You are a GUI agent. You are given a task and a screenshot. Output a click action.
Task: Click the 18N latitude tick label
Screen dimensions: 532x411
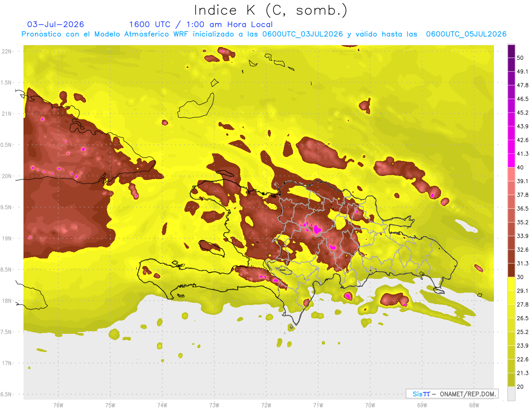[x=8, y=301]
